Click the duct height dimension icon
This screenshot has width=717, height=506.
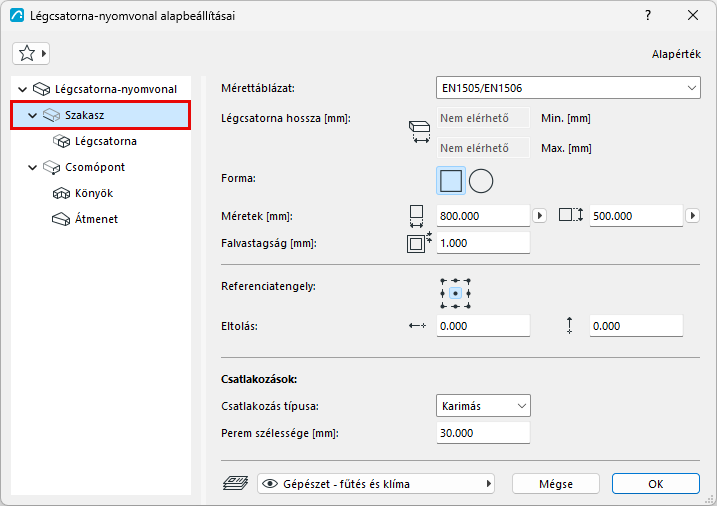[571, 215]
